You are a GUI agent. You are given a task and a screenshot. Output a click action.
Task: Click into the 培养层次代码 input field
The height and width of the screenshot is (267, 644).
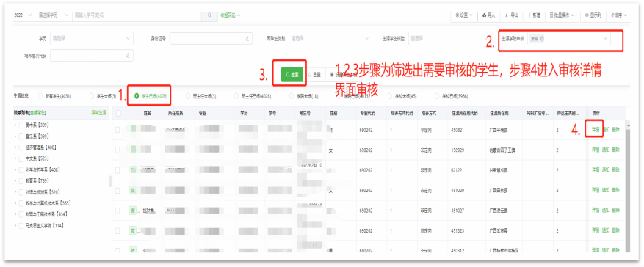[92, 55]
